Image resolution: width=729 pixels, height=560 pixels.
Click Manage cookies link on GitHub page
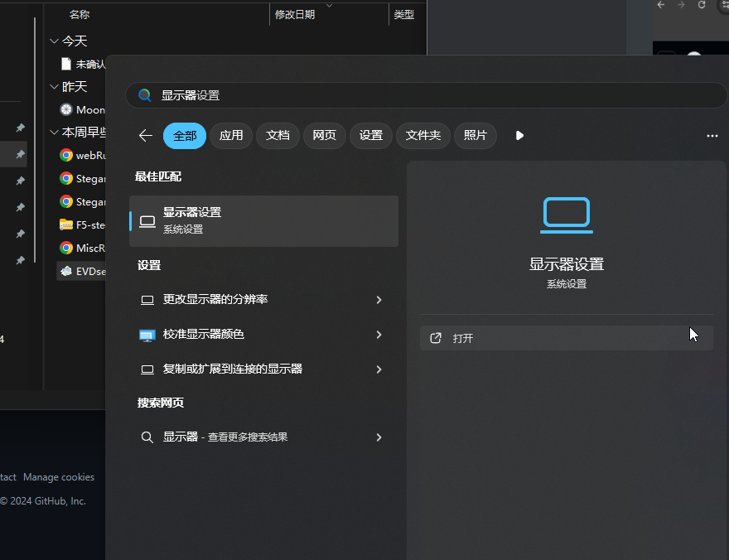coord(59,477)
